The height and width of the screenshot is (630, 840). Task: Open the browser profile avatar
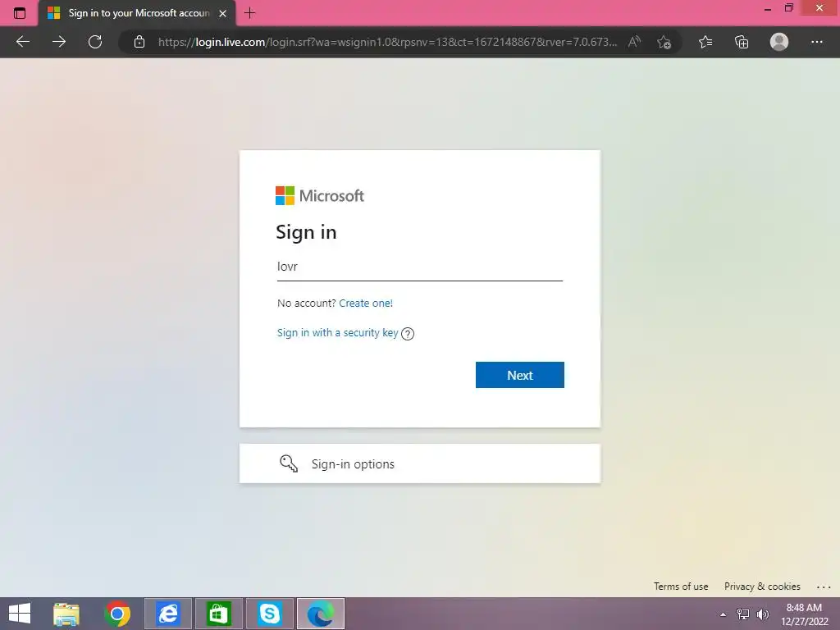pyautogui.click(x=779, y=42)
